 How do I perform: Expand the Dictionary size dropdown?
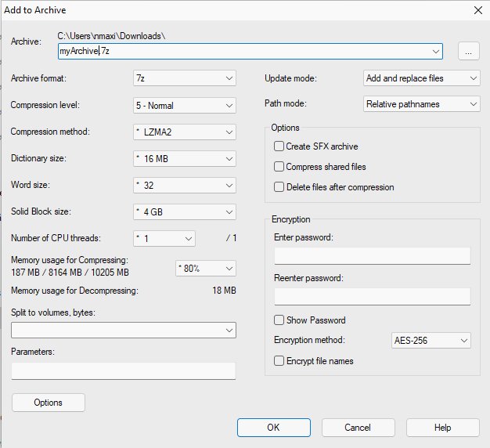184,158
